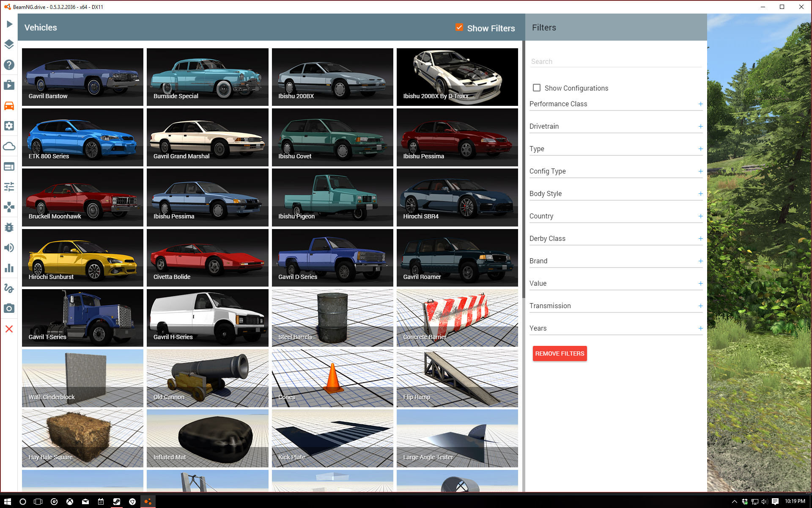Click the bug debug icon
Screen dimensions: 812x508
click(9, 227)
